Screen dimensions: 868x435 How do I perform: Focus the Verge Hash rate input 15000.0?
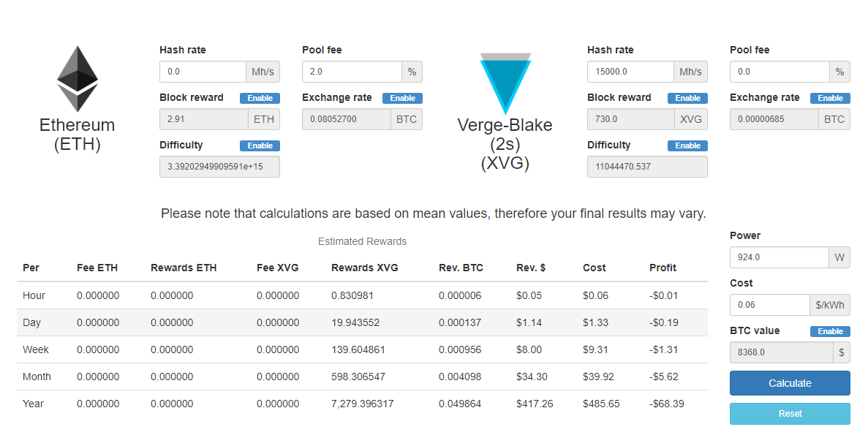click(630, 72)
